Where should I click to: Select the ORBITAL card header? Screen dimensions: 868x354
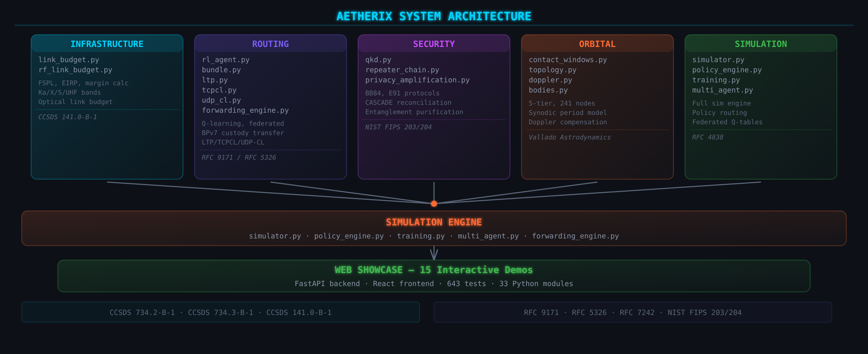[597, 44]
